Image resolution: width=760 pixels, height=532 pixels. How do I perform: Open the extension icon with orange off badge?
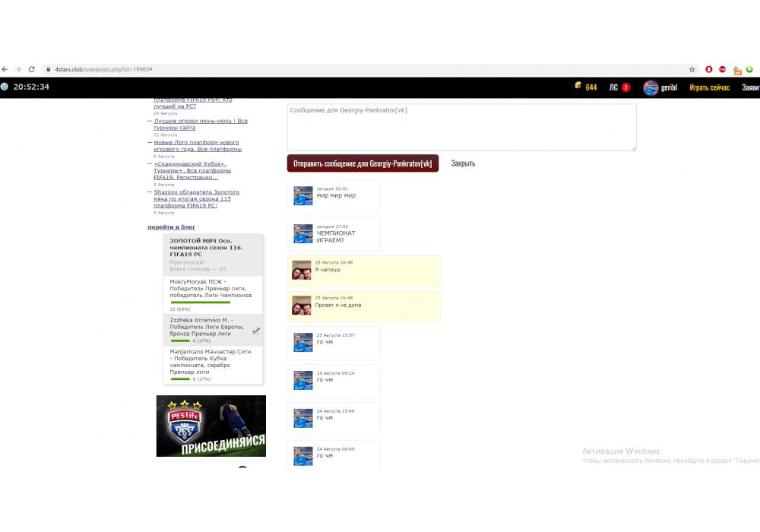[737, 70]
